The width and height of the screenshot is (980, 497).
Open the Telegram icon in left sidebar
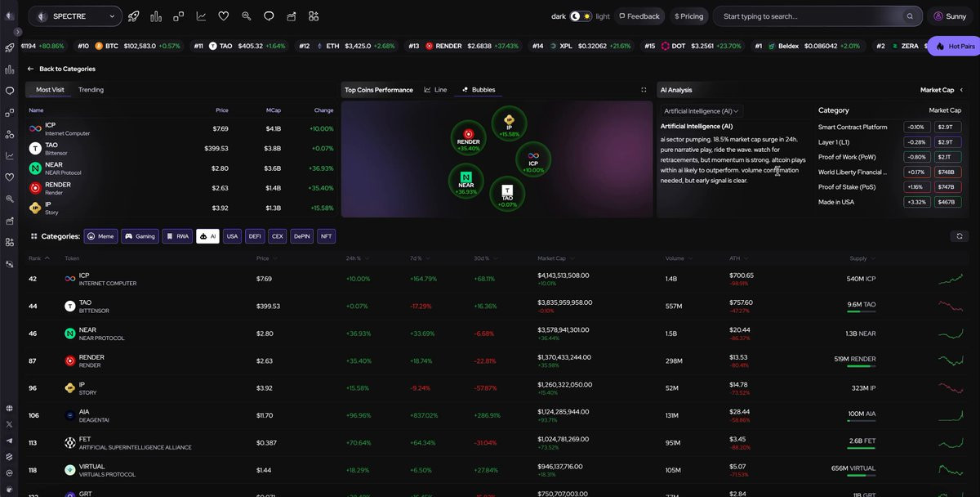click(x=10, y=441)
